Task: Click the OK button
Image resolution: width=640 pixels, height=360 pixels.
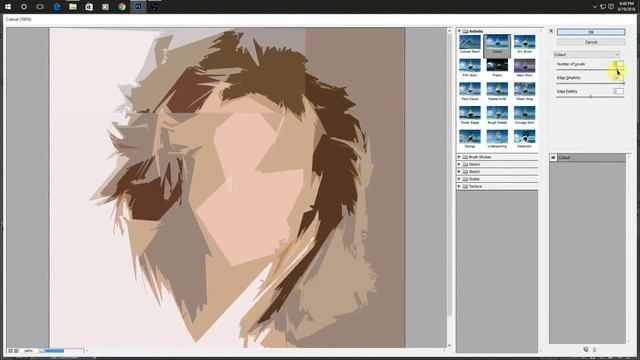Action: 591,32
